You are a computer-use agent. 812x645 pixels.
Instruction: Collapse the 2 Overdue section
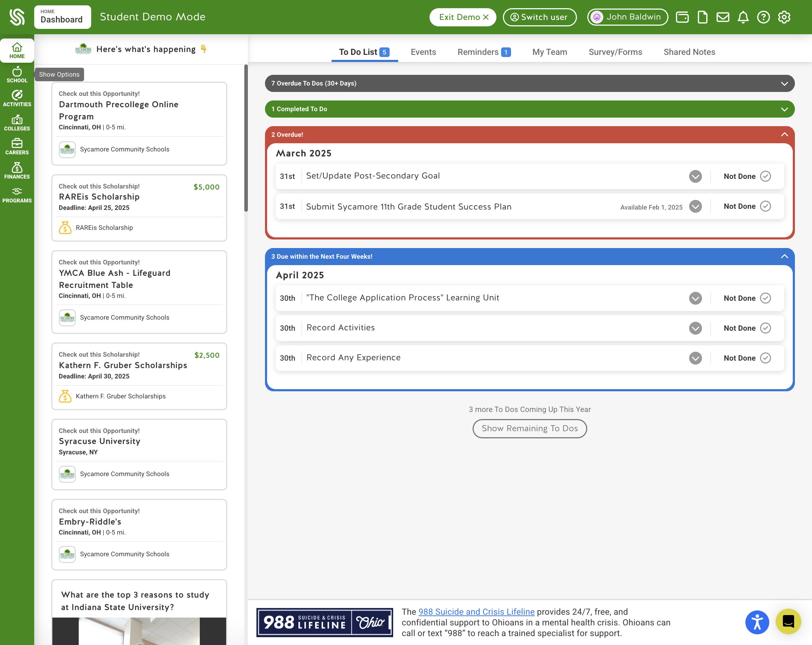tap(530, 134)
